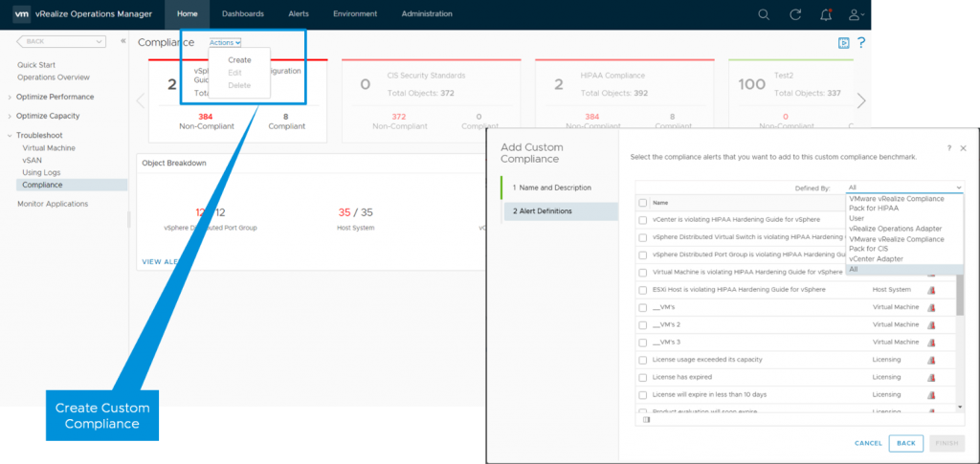Switch to the Dashboards tab
The height and width of the screenshot is (464, 980).
click(242, 14)
